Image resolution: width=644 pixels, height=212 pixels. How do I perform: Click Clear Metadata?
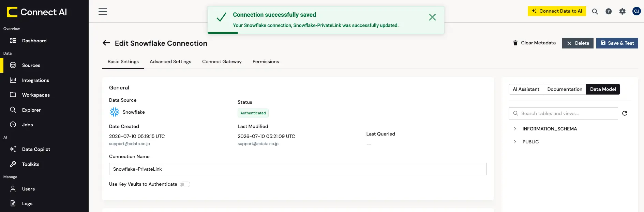[534, 43]
